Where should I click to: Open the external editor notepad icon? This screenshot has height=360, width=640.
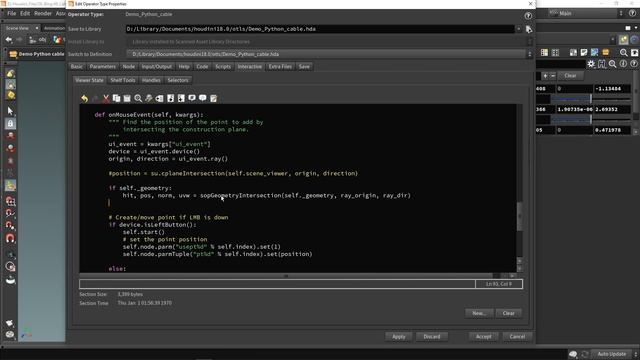[x=213, y=98]
